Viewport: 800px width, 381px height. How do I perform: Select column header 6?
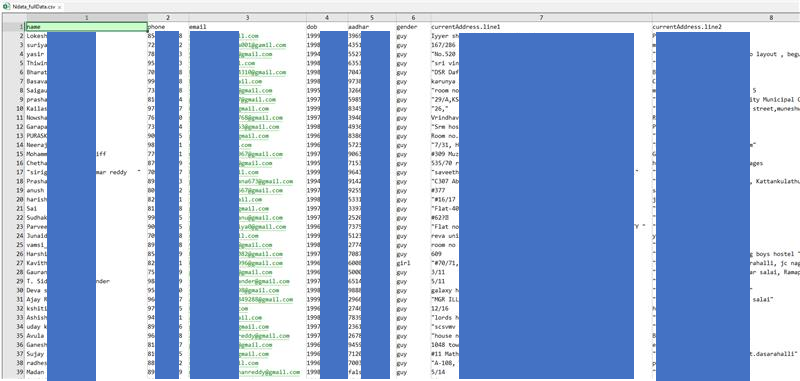click(x=413, y=18)
